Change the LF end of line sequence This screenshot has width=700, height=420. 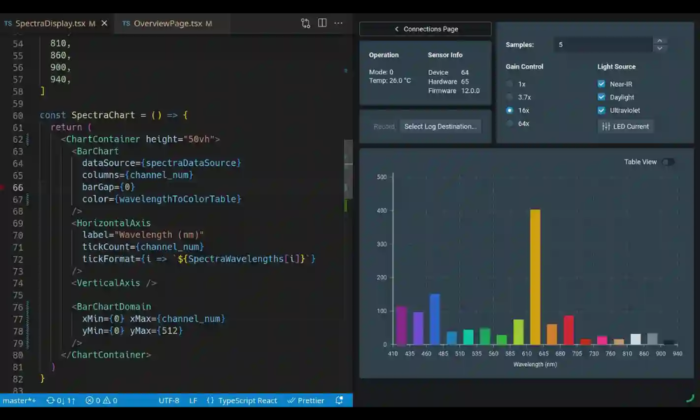click(193, 400)
